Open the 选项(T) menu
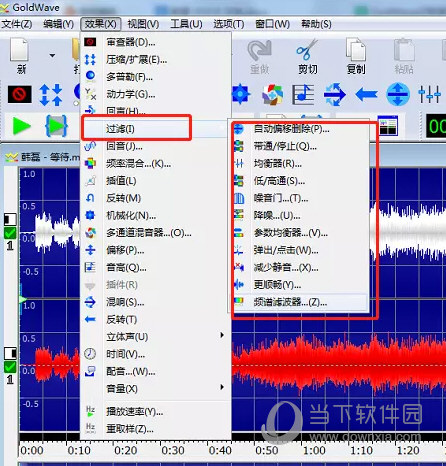Image resolution: width=446 pixels, height=466 pixels. [x=229, y=24]
